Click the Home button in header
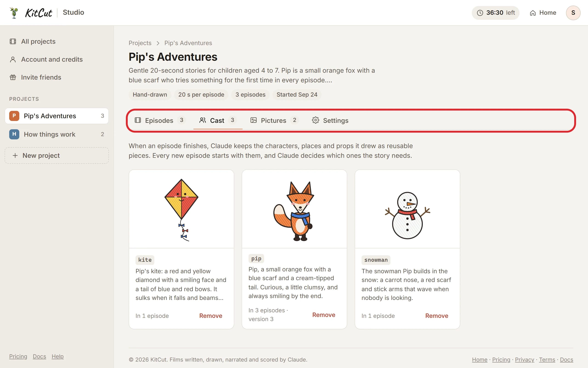This screenshot has width=588, height=368. click(543, 13)
